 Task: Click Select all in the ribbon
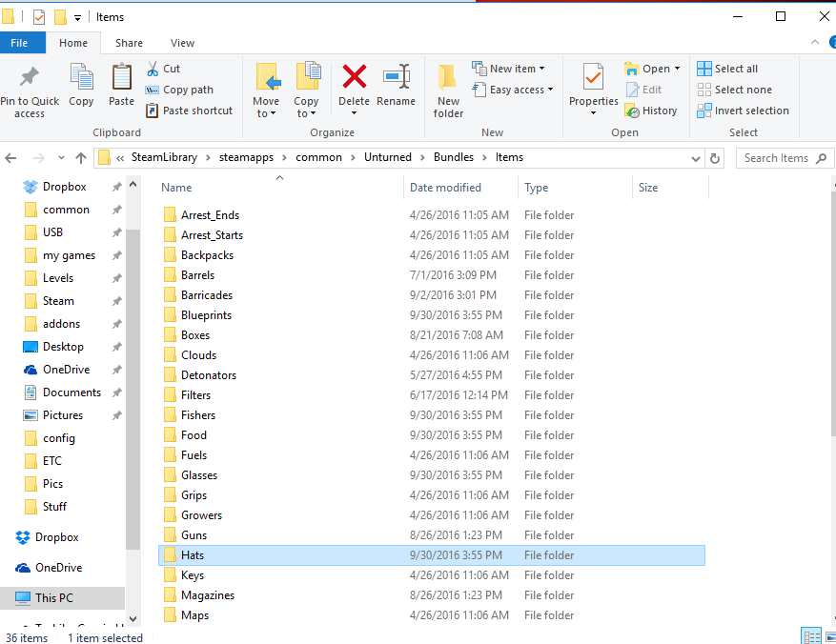point(727,69)
